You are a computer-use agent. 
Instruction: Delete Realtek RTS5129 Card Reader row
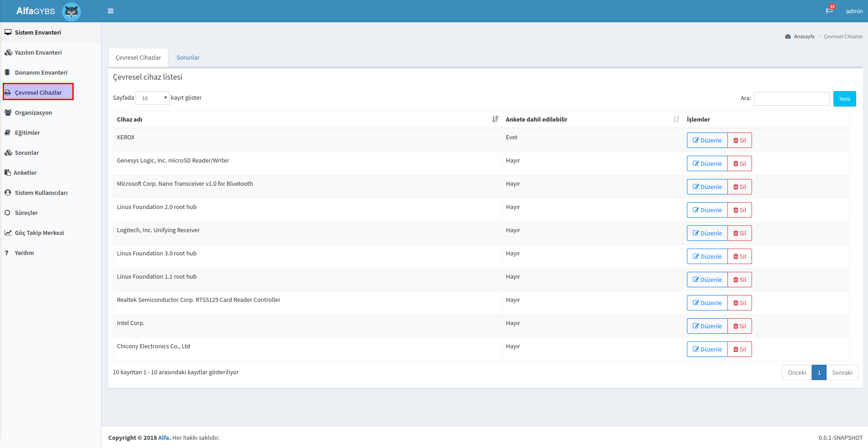pyautogui.click(x=740, y=303)
